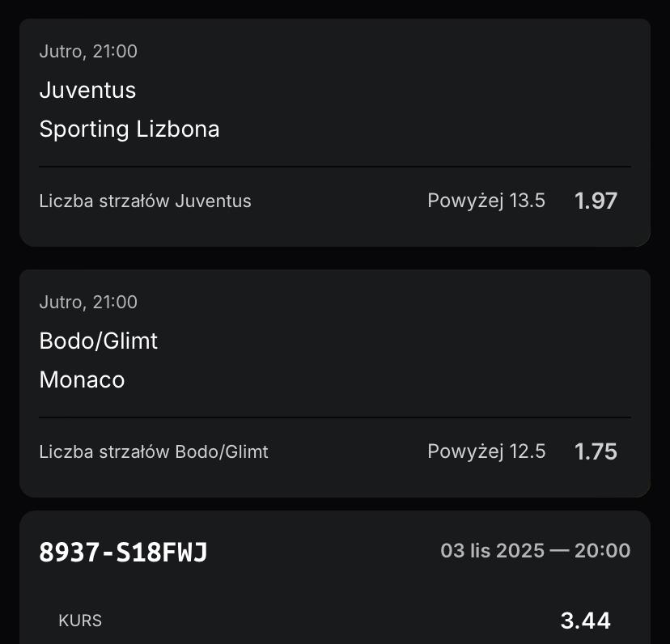Select the Bodo/Glimt team name

coord(98,341)
